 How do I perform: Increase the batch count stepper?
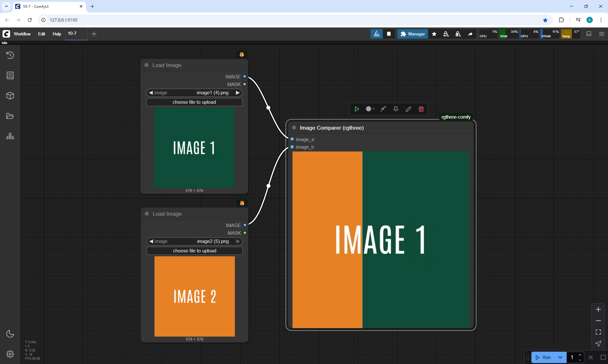pos(580,355)
